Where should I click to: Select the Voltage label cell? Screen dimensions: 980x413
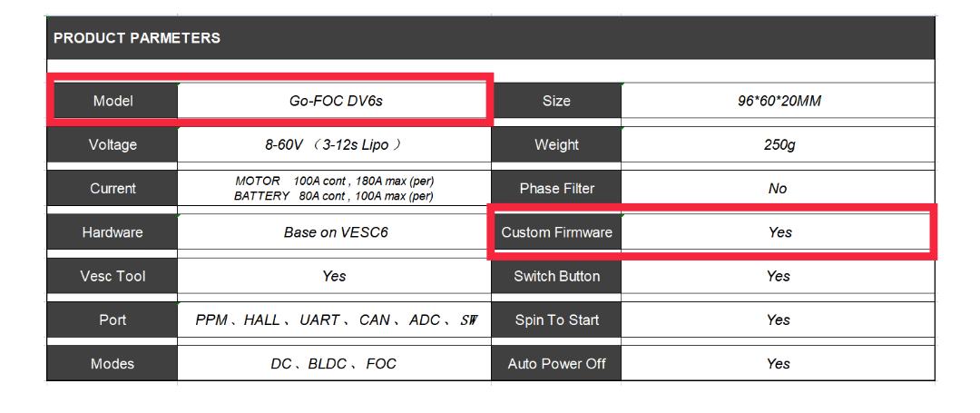(113, 145)
